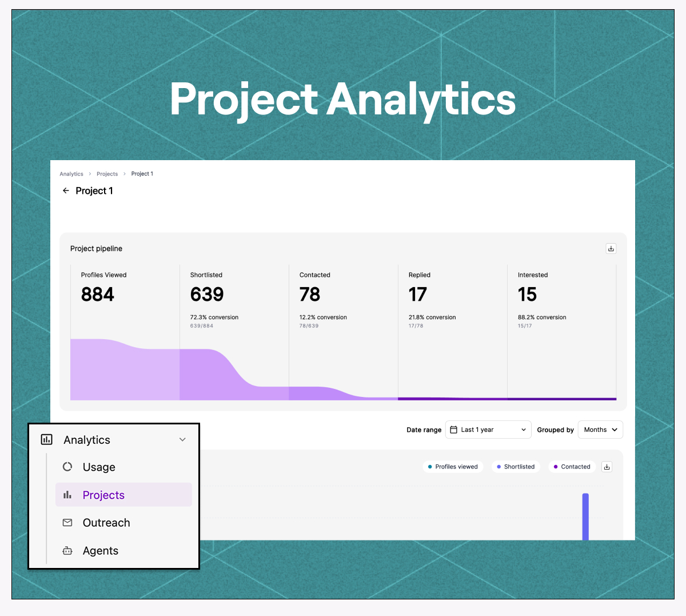Click the chart download icon near Contacted
This screenshot has width=686, height=616.
[607, 467]
